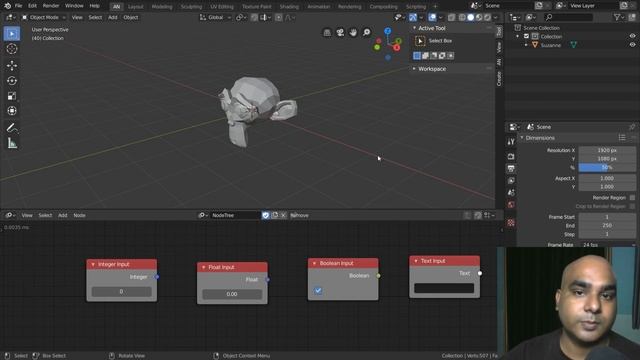Select the Transform tool
The height and width of the screenshot is (360, 640).
point(12,111)
